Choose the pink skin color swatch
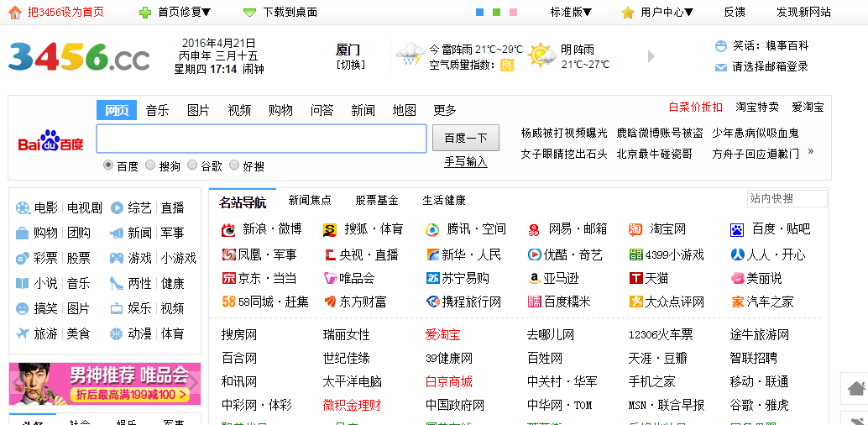868x425 pixels. (x=513, y=13)
